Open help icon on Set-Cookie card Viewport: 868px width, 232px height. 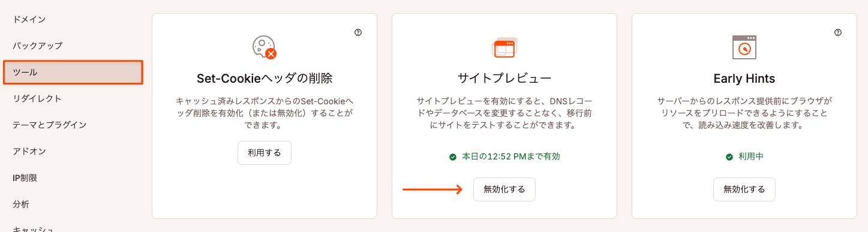point(358,32)
